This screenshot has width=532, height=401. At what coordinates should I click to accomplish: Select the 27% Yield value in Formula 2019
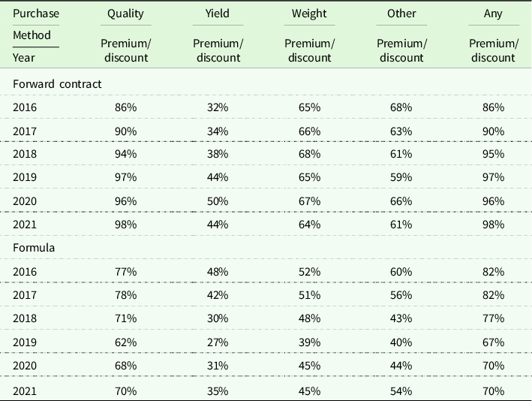[x=217, y=342]
